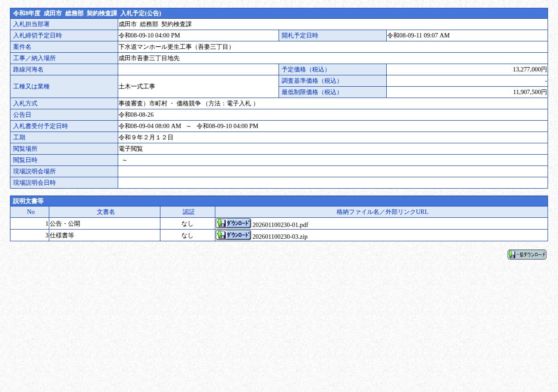Click the 格納ファイル名／外部リンクURL header
The image size is (558, 392).
point(381,212)
